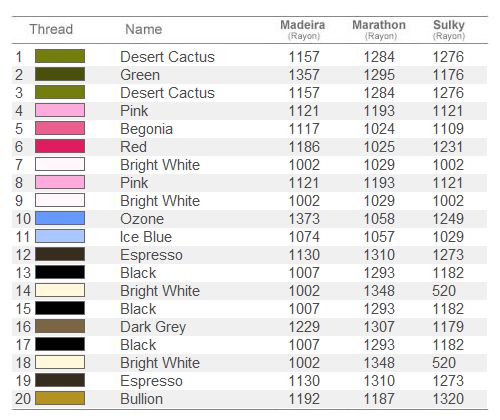500x420 pixels.
Task: Click Madeira code 1373 for Ozone
Action: pos(304,219)
